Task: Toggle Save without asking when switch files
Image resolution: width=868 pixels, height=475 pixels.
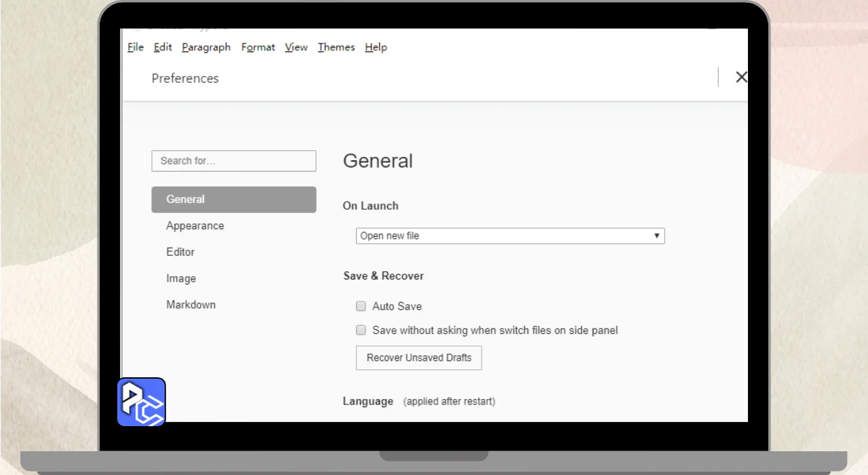Action: 361,330
